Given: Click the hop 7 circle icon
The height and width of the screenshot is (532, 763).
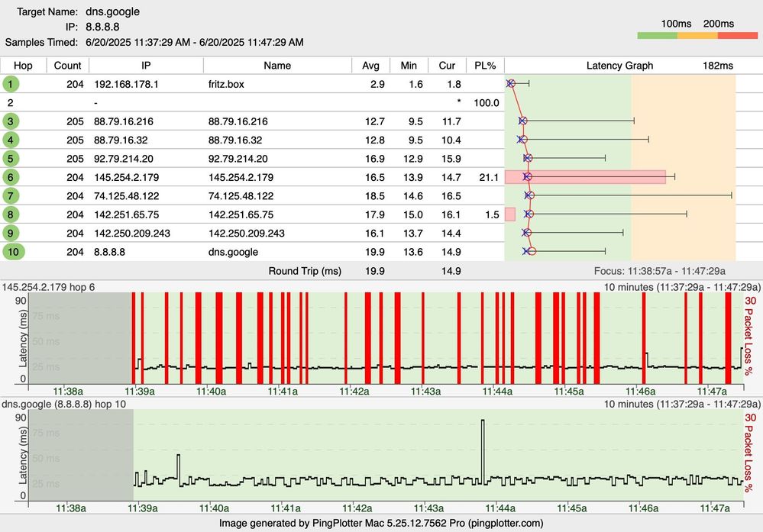Looking at the screenshot, I should pyautogui.click(x=11, y=196).
